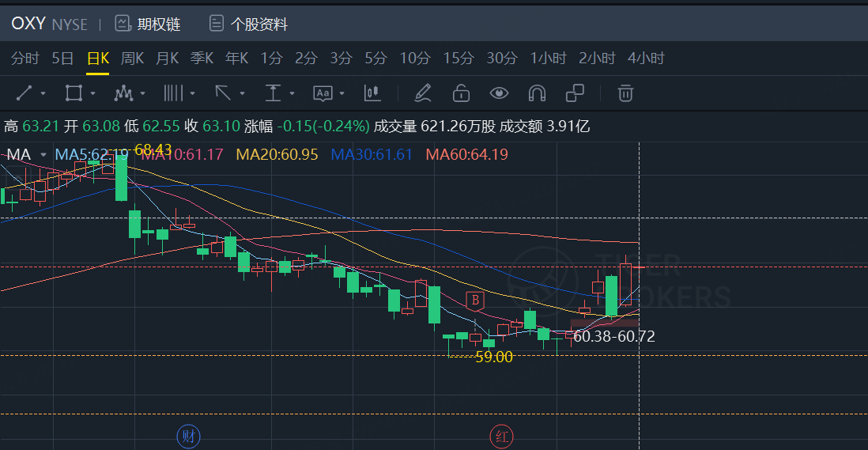868x450 pixels.
Task: Toggle drawings visibility eye icon
Action: 500,93
